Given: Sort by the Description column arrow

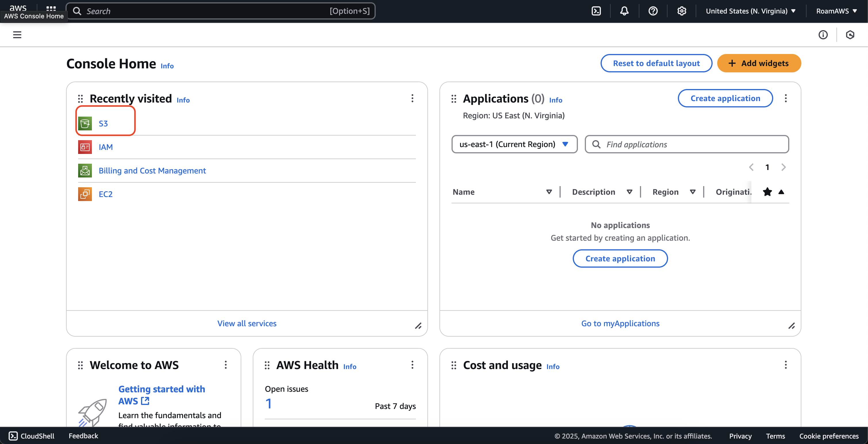Looking at the screenshot, I should pyautogui.click(x=629, y=192).
